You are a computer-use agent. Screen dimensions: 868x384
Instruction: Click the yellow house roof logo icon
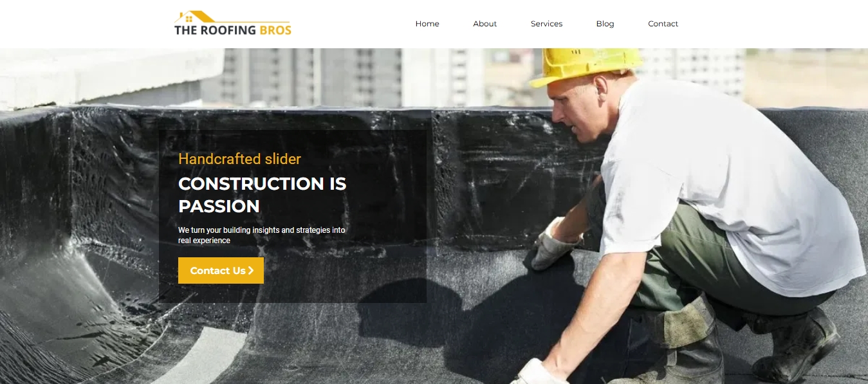(195, 17)
